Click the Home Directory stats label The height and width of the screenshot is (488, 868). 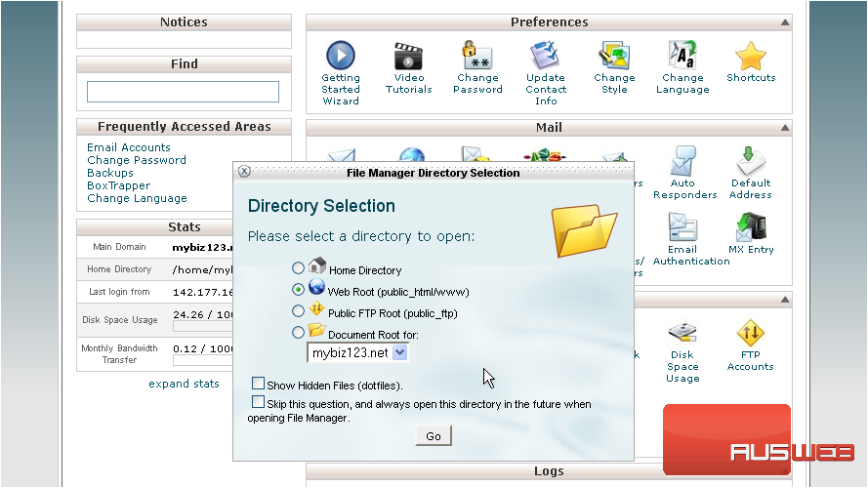coord(119,269)
